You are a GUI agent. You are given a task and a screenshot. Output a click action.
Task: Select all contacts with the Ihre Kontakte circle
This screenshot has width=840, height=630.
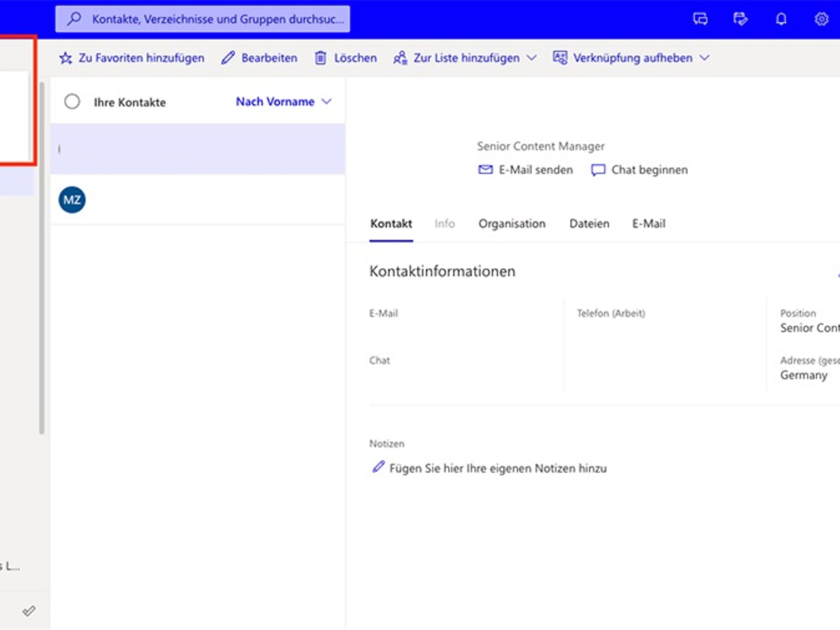tap(72, 101)
